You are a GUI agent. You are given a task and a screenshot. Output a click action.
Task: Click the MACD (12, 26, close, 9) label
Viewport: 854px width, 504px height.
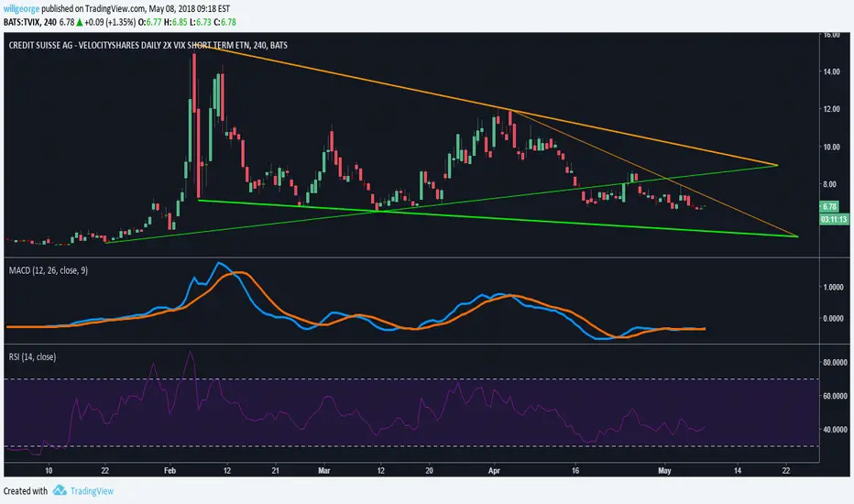[x=49, y=270]
